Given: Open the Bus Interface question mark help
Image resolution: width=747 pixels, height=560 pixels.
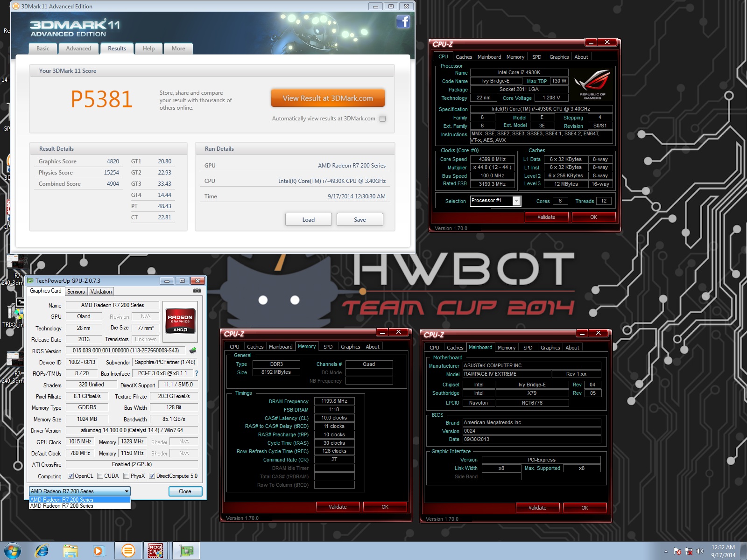Looking at the screenshot, I should [197, 373].
